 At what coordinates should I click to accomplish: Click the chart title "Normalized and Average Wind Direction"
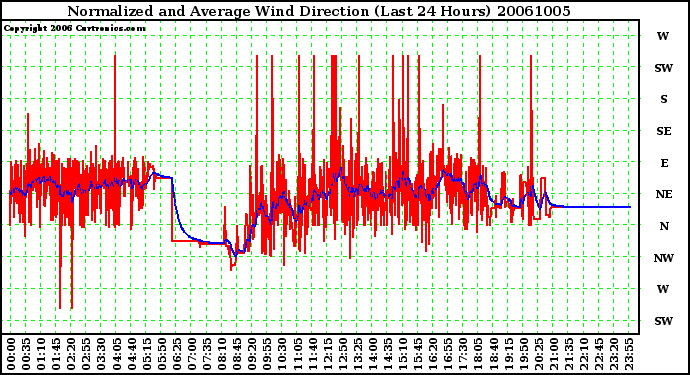218,11
